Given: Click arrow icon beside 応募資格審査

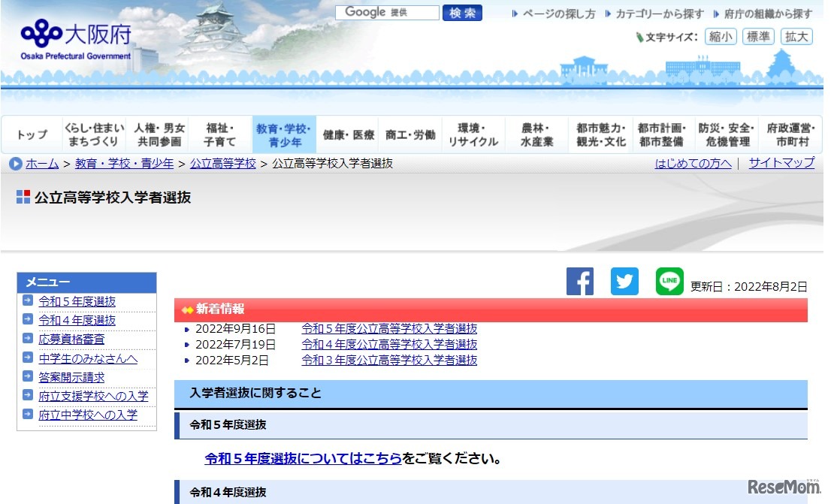Looking at the screenshot, I should [x=28, y=338].
